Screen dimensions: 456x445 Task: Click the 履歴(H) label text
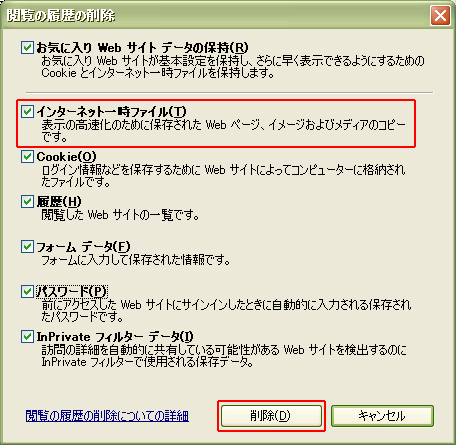tap(59, 201)
